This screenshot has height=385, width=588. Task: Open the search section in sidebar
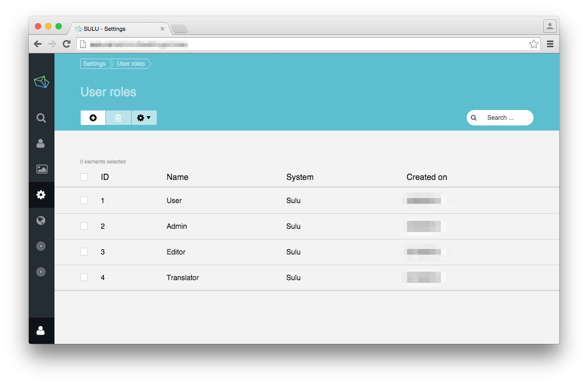(x=41, y=118)
